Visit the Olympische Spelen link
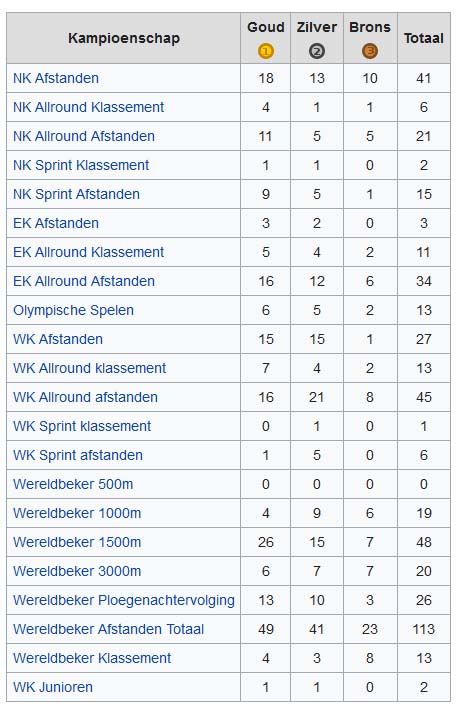 [x=73, y=310]
